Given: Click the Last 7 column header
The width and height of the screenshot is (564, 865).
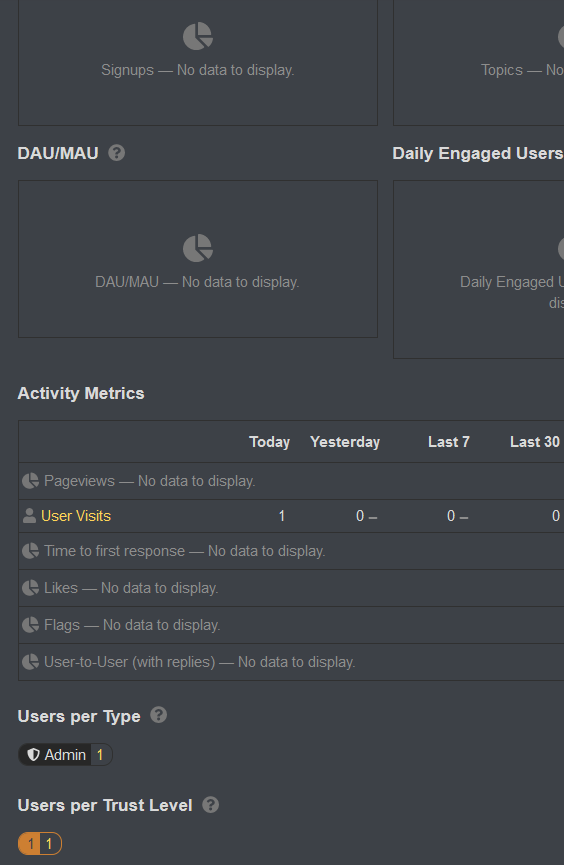Looking at the screenshot, I should [449, 442].
